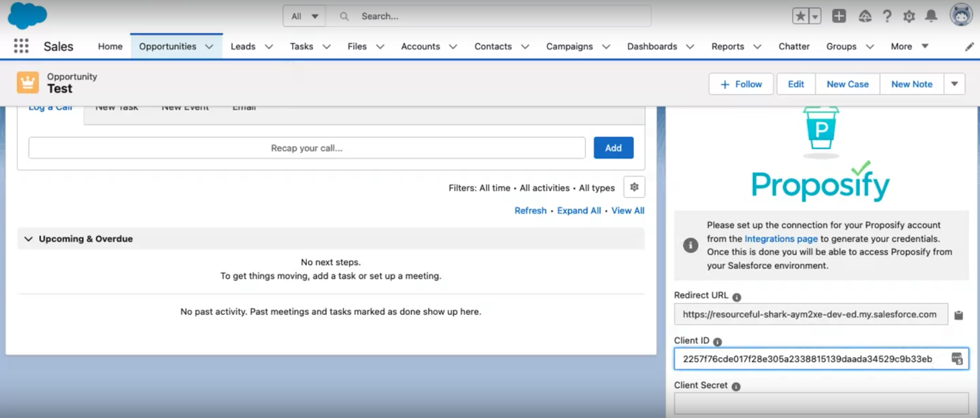This screenshot has width=980, height=418.
Task: Click the New Case button
Action: pos(847,84)
